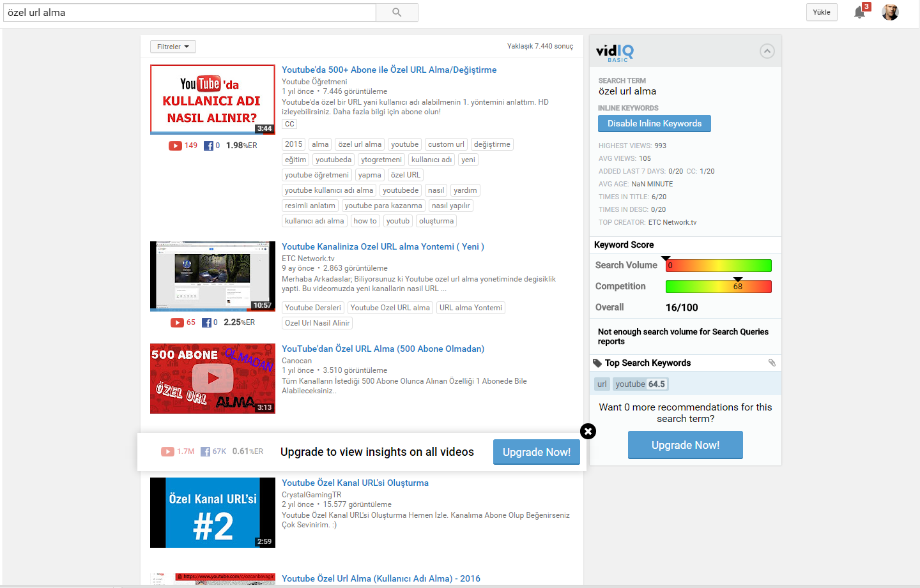
Task: Open the notifications bell
Action: tap(860, 12)
